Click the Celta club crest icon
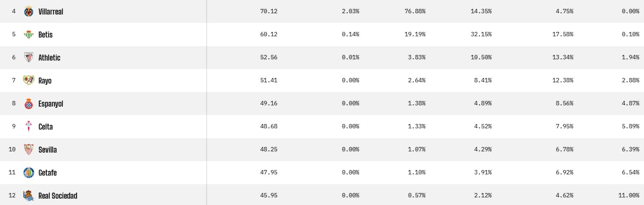This screenshot has width=644, height=205. tap(28, 127)
